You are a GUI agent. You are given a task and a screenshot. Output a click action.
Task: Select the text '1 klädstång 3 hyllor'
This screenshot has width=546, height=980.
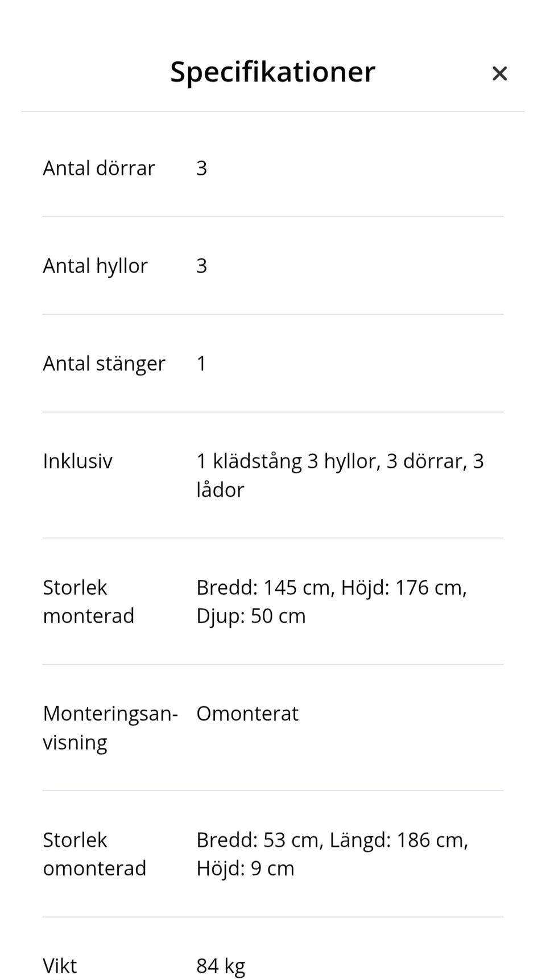tap(288, 462)
